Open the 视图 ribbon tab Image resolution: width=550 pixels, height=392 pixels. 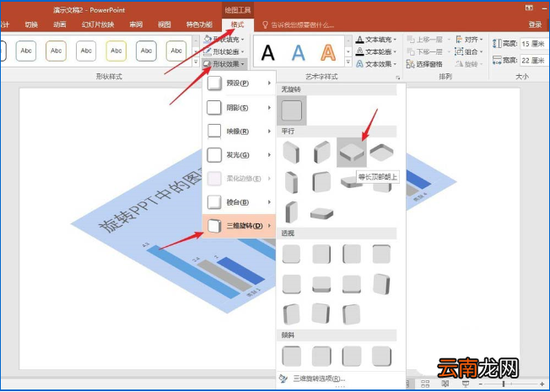click(x=164, y=24)
